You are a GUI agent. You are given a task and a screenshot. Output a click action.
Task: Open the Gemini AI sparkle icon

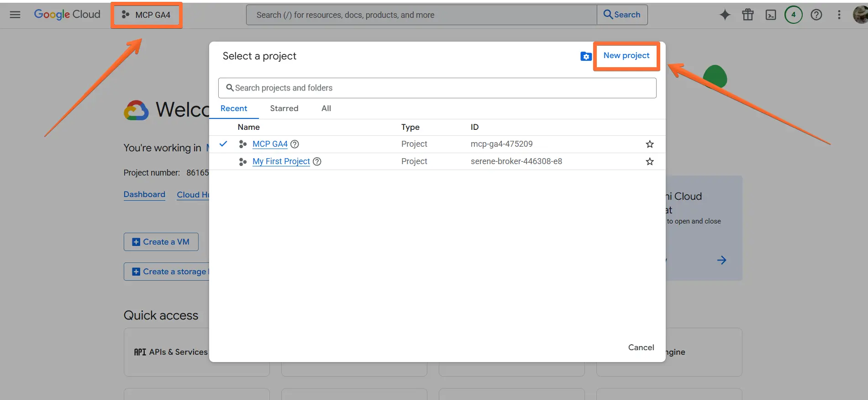click(x=725, y=15)
